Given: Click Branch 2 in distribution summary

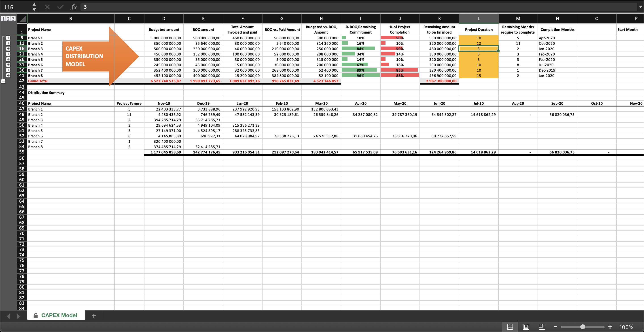Looking at the screenshot, I should pos(71,115).
